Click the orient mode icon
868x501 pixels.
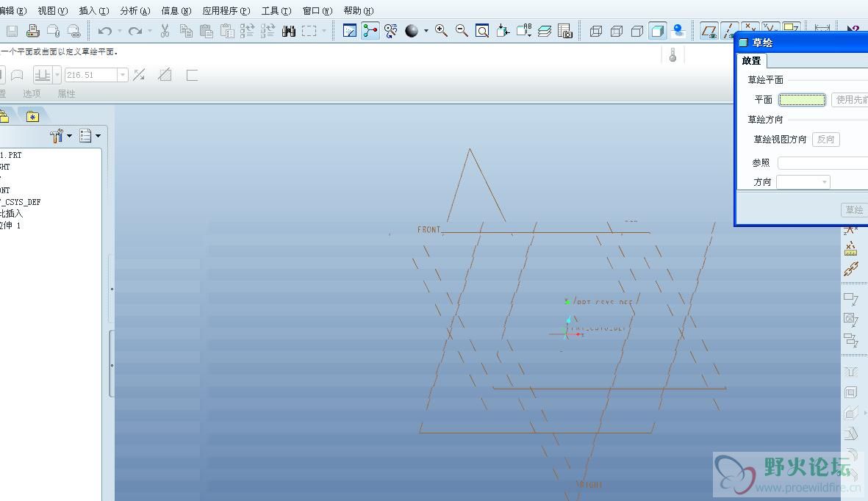(391, 31)
